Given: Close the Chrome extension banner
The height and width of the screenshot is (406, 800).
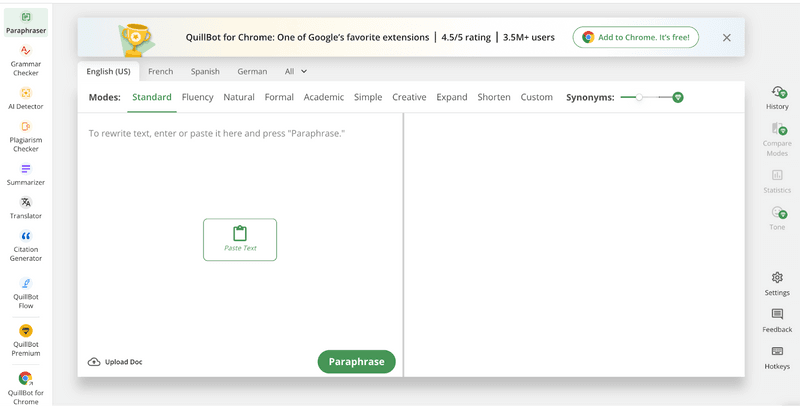Looking at the screenshot, I should (x=727, y=37).
